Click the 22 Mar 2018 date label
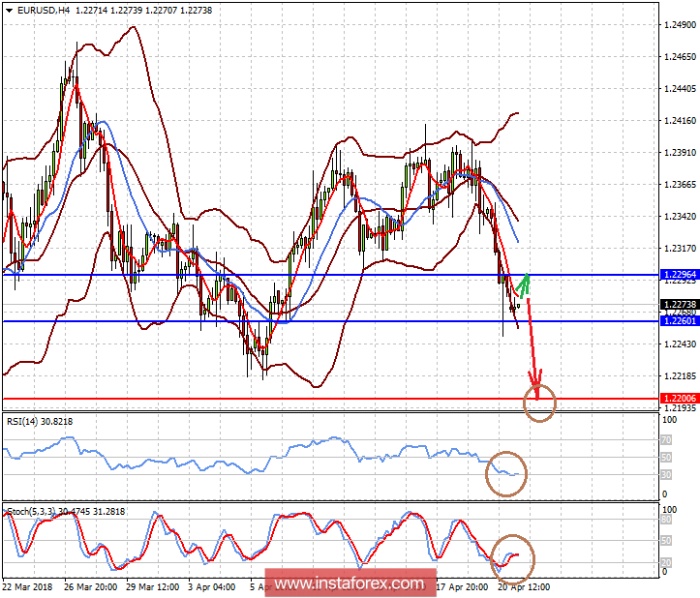 pyautogui.click(x=29, y=587)
